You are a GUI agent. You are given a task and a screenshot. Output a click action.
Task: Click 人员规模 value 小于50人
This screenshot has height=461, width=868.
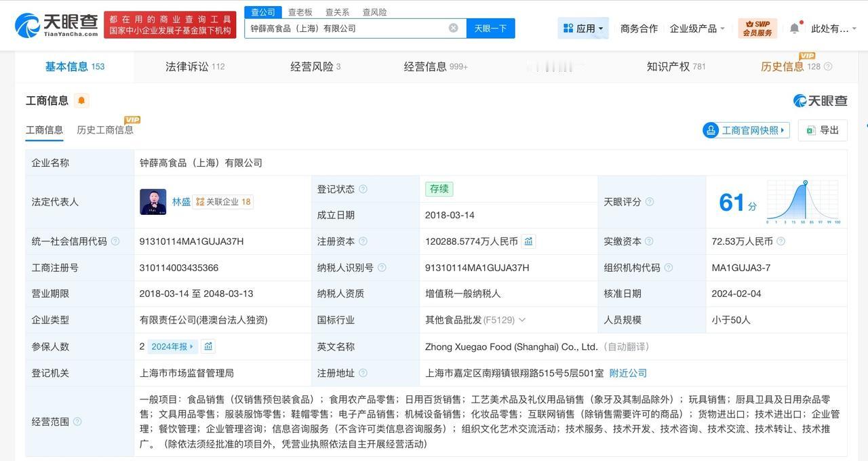[x=731, y=320]
